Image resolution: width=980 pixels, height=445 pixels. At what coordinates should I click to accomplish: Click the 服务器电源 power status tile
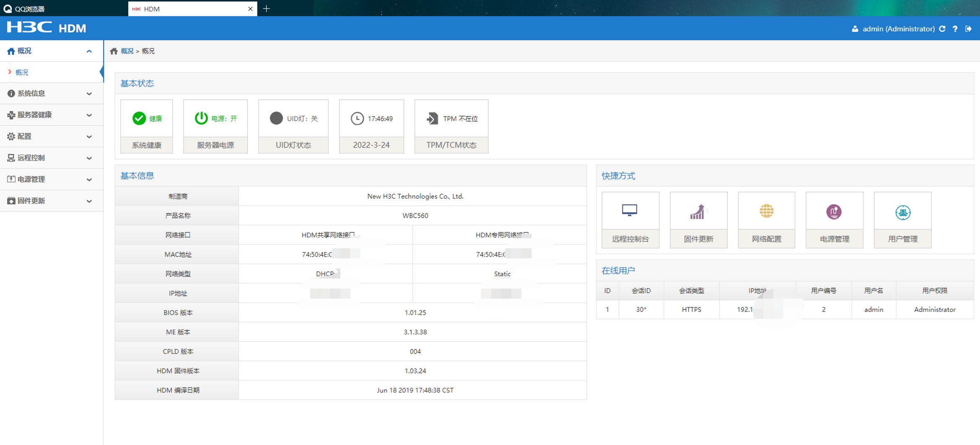coord(215,126)
